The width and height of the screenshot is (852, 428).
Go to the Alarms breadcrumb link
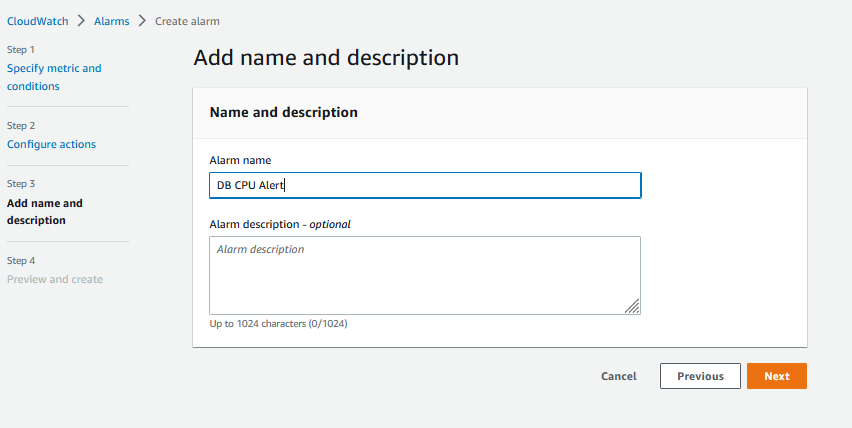[x=111, y=21]
